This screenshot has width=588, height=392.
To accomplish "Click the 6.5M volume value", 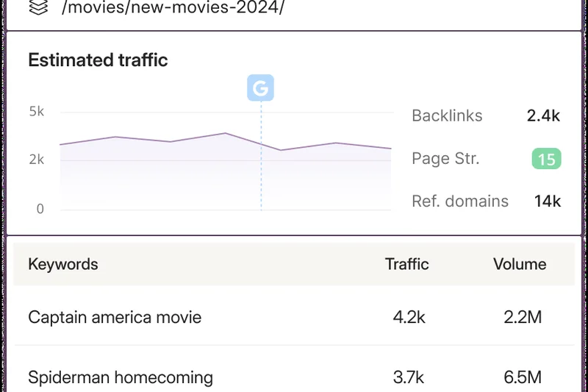I will click(x=524, y=378).
